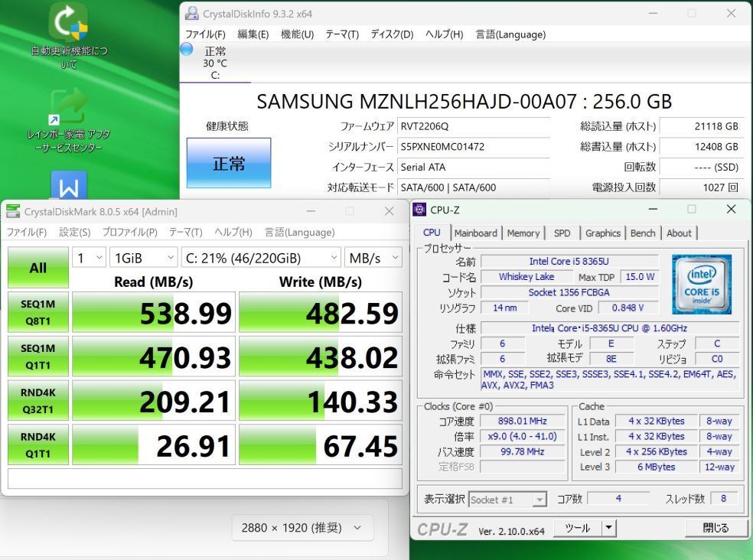Open the Socket #1 selection dropdown
Screen dimensions: 753x560
507,500
